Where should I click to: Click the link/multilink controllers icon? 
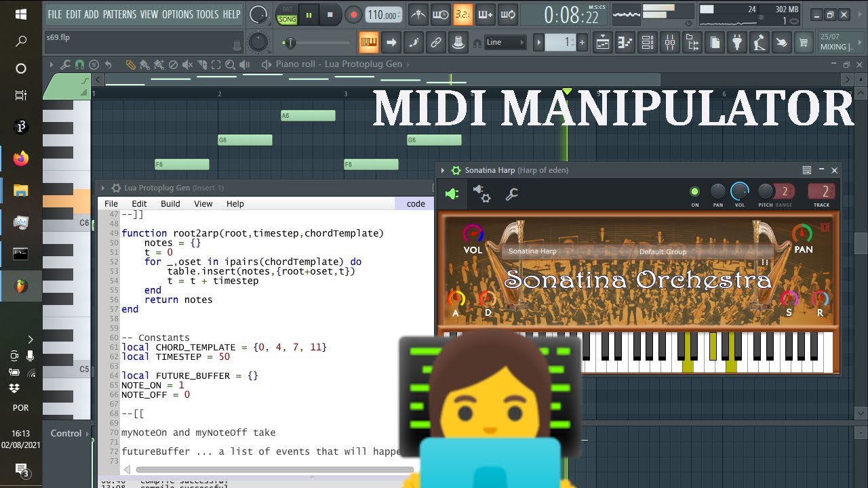tap(435, 43)
